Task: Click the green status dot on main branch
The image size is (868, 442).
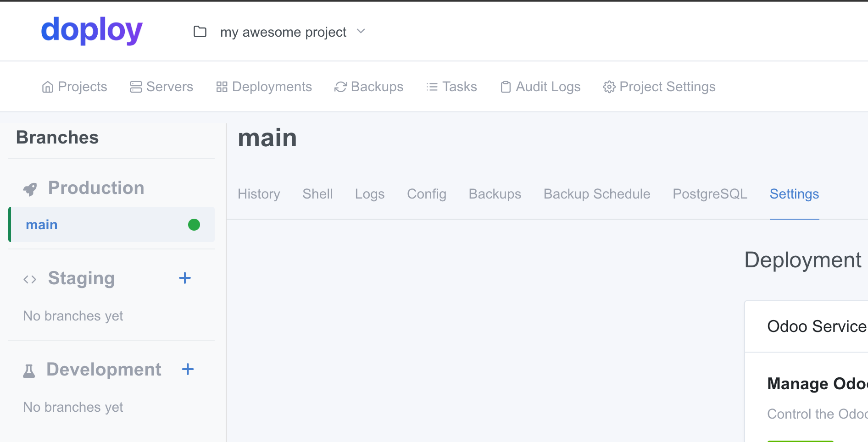Action: [194, 225]
